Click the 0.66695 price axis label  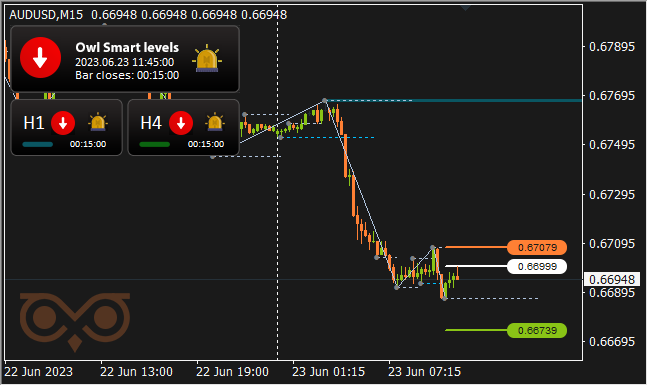pos(612,342)
